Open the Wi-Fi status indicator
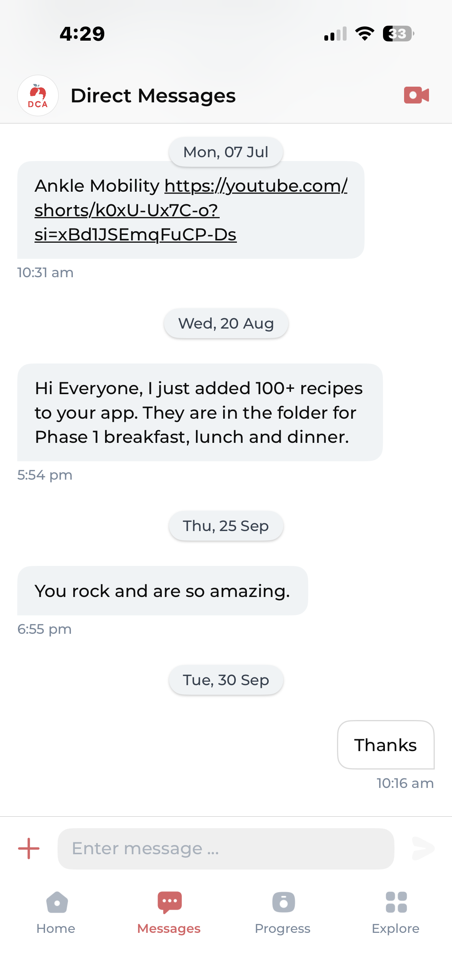 pos(365,34)
